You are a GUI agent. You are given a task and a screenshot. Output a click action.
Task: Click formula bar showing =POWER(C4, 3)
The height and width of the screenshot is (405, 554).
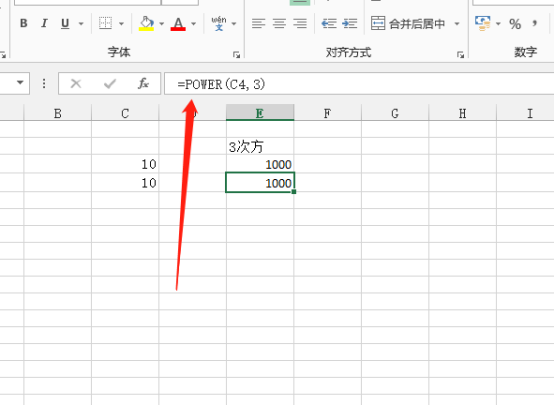[359, 84]
